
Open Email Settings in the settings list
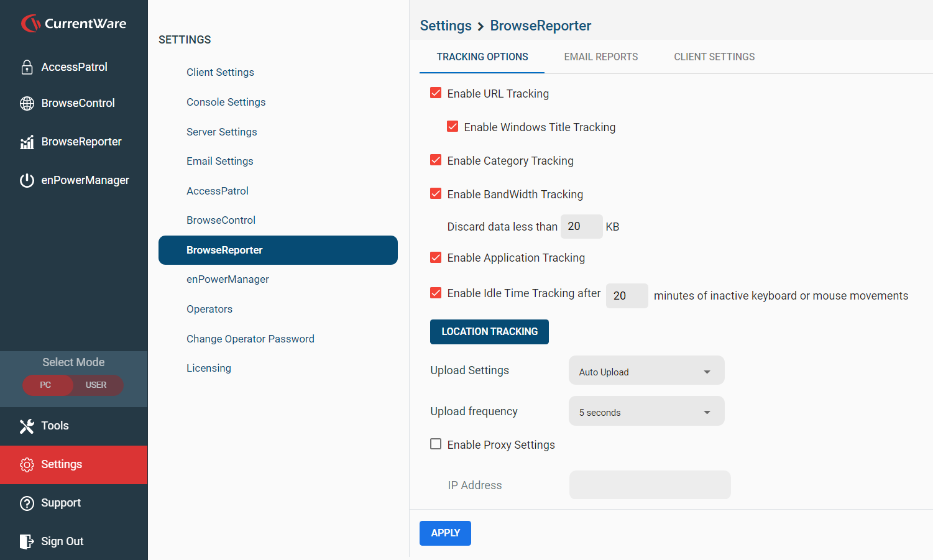click(219, 161)
